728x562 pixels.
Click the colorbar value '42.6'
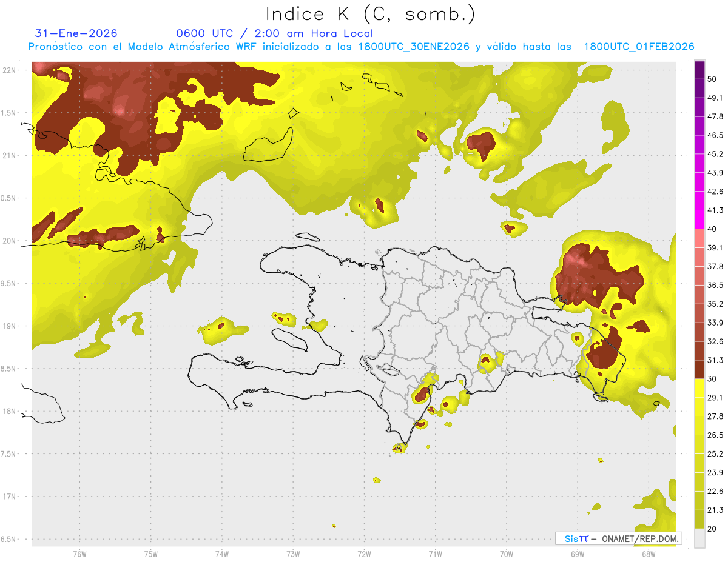tap(715, 192)
